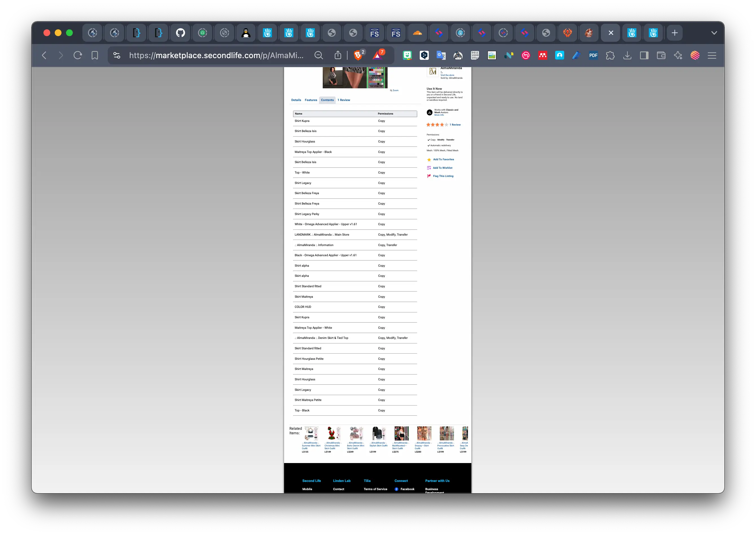Expand the tab search chevron
Image resolution: width=756 pixels, height=535 pixels.
(714, 33)
